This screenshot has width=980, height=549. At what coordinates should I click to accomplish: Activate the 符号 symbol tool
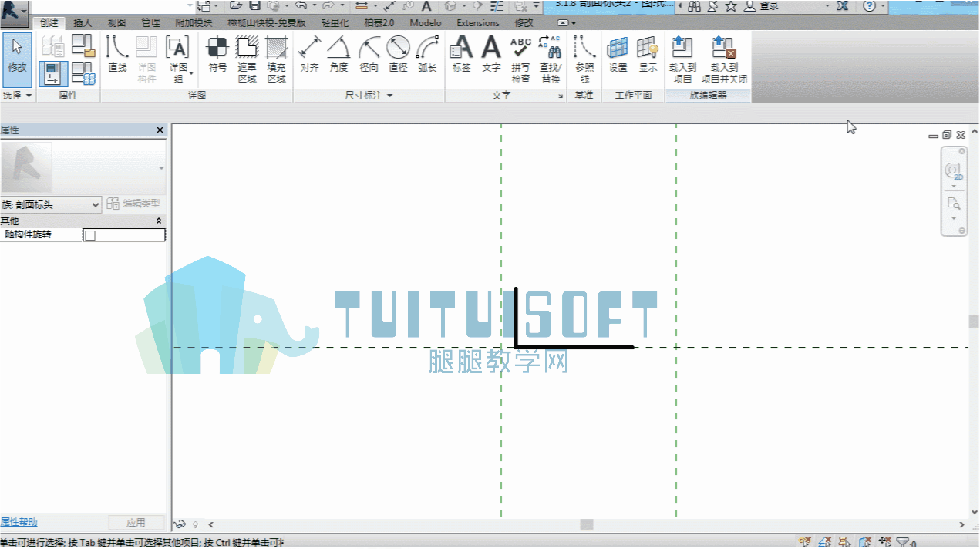point(217,54)
